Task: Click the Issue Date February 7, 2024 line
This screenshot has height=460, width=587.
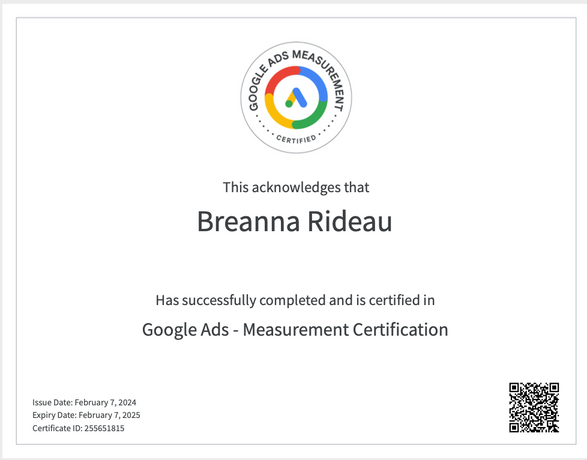Action: [x=84, y=402]
